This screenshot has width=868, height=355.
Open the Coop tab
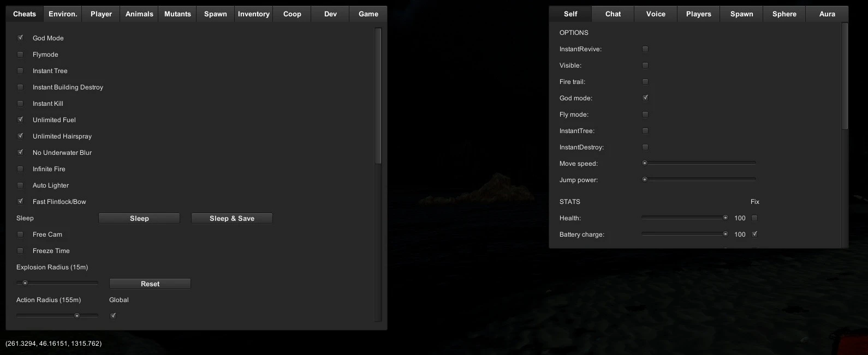[292, 14]
